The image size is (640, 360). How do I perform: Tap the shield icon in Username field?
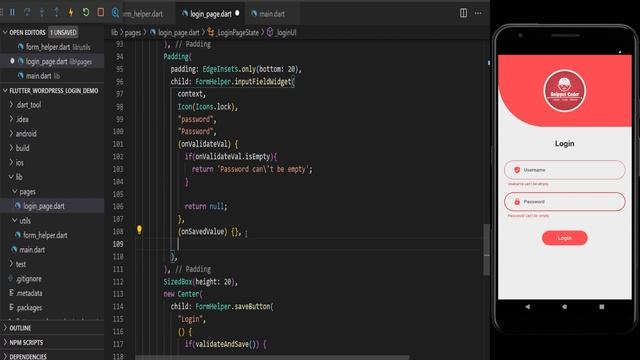pyautogui.click(x=517, y=170)
